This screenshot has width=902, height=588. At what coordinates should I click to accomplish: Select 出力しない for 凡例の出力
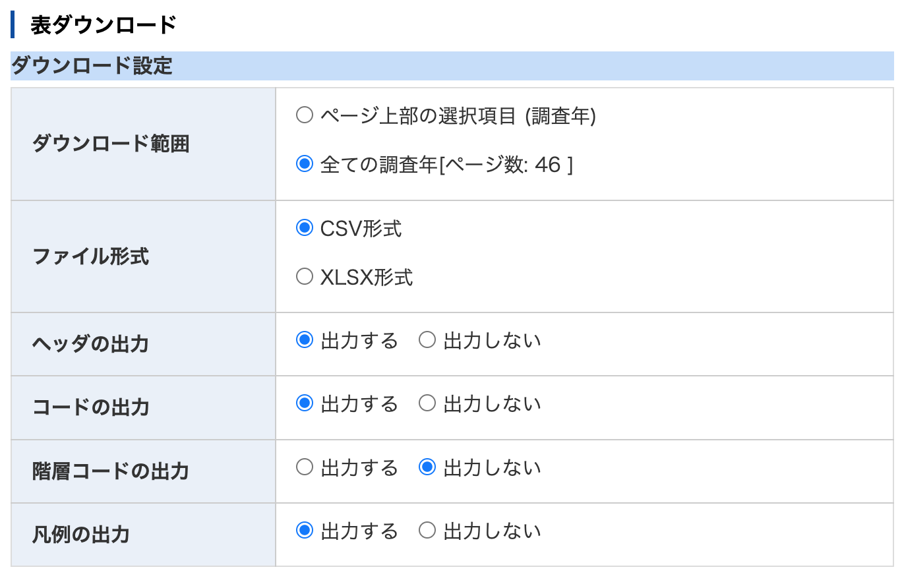(x=427, y=530)
